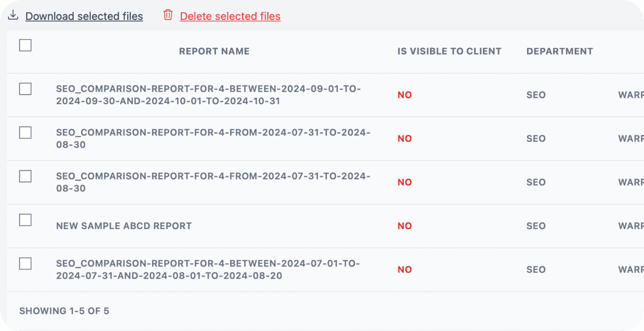Click the NO visibility value for the 2024-09-01 report
The image size is (644, 331).
[x=405, y=95]
